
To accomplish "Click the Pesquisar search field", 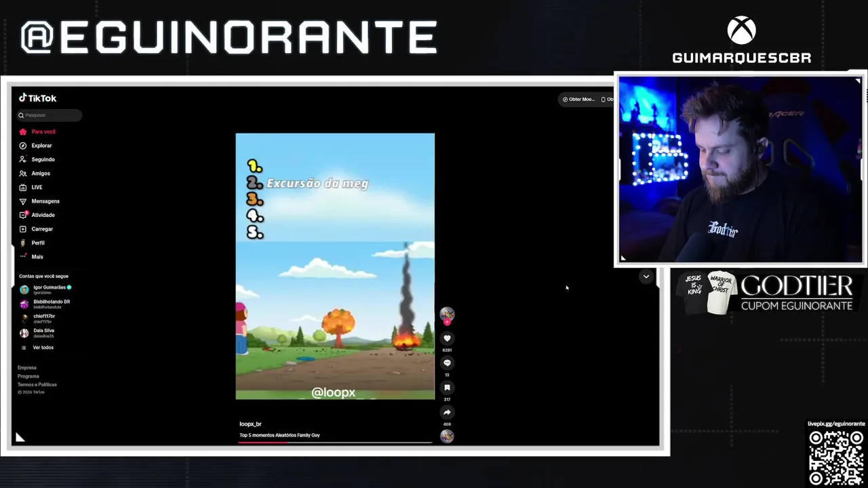I will click(50, 115).
